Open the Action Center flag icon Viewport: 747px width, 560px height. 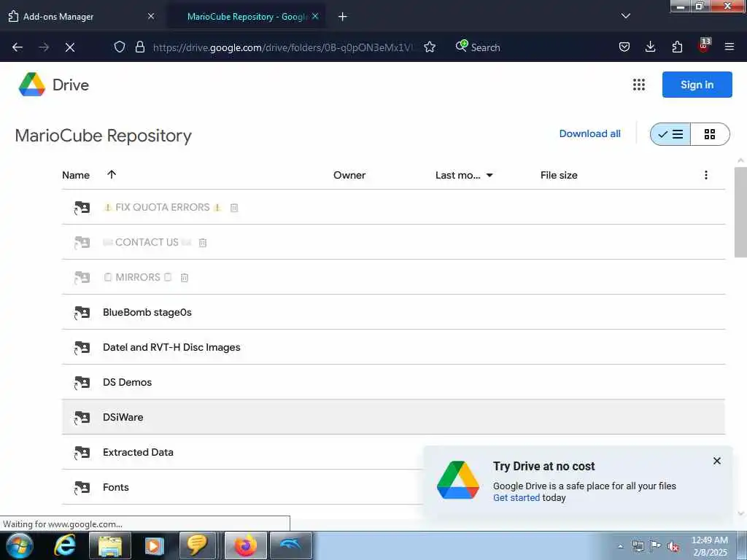pos(656,546)
